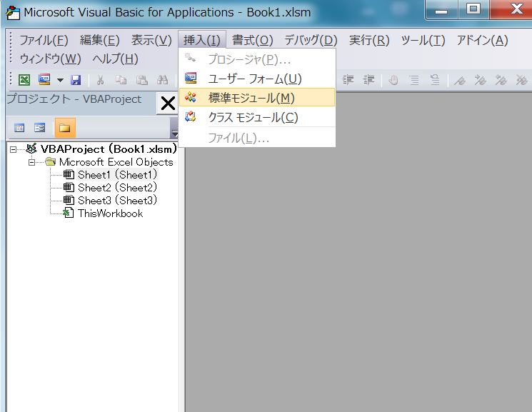This screenshot has width=532, height=412.
Task: Maximize the Visual Basic editor window
Action: point(473,9)
